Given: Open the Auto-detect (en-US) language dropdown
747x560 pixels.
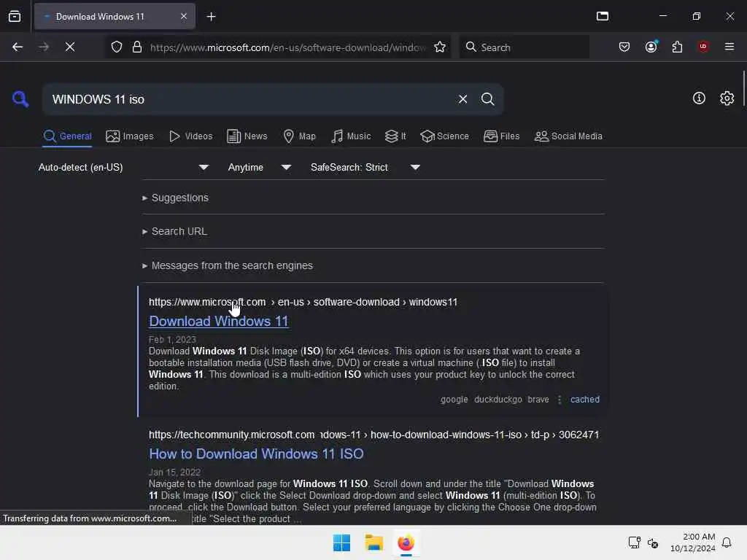Looking at the screenshot, I should coord(123,168).
